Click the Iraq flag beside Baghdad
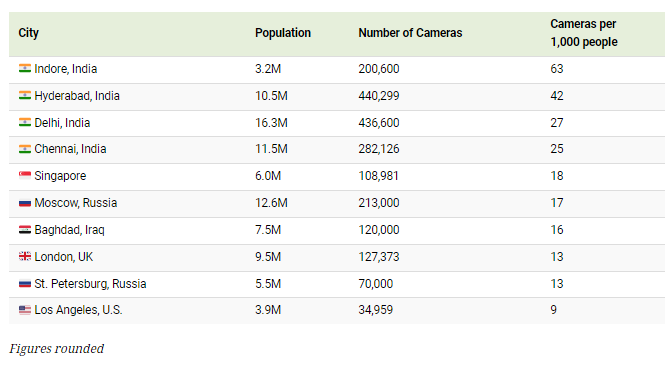Viewport: 672px width, 369px height. (x=25, y=230)
